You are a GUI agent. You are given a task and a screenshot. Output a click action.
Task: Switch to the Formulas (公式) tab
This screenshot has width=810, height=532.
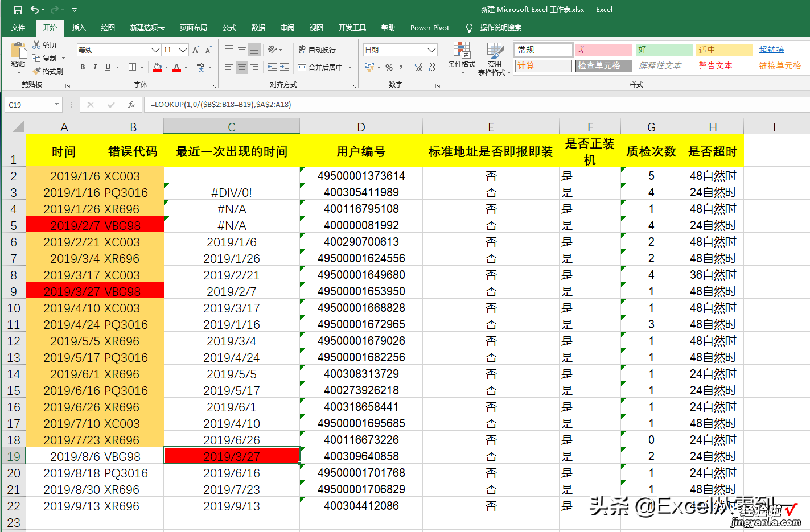click(x=229, y=28)
